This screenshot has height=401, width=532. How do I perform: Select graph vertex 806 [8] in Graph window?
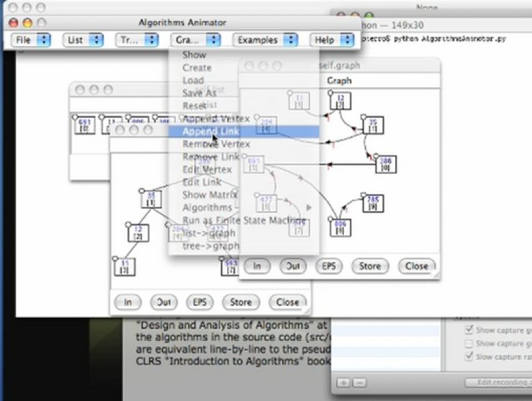tap(340, 228)
